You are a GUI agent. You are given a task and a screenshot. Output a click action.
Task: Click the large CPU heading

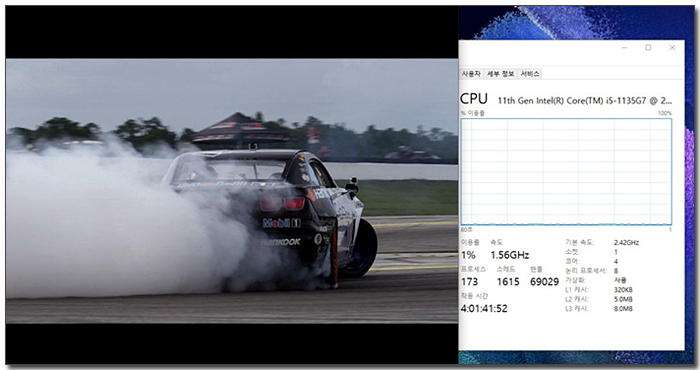[474, 99]
